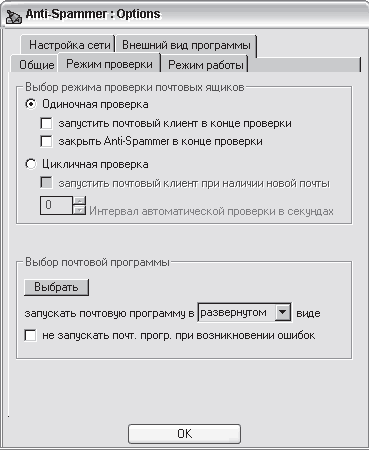Enable запустить почтовый клиент в конце проверки
The height and width of the screenshot is (450, 369).
(46, 123)
